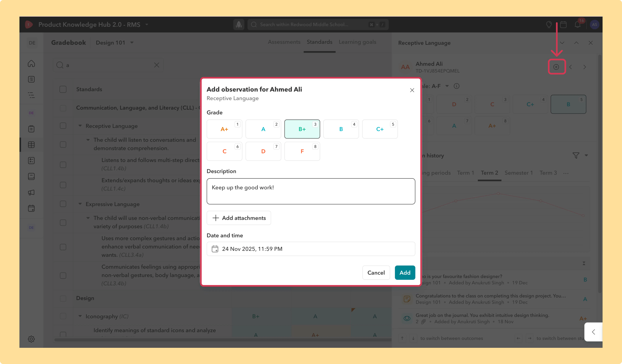This screenshot has width=622, height=364.
Task: Check the 'Communicates feelings' row checkbox
Action: click(63, 275)
